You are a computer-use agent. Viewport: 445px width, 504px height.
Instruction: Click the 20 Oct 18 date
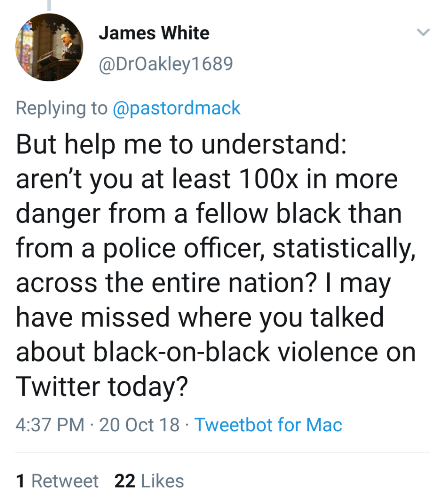[x=139, y=425]
